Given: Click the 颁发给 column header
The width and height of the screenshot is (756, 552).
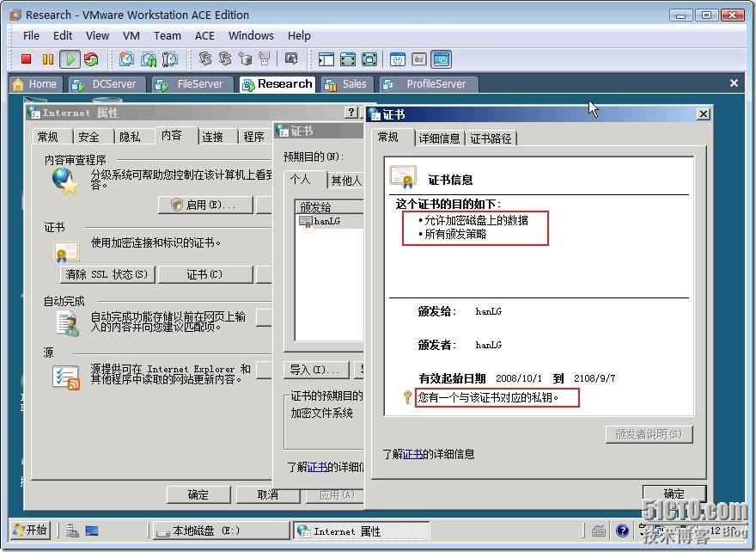Looking at the screenshot, I should point(330,207).
